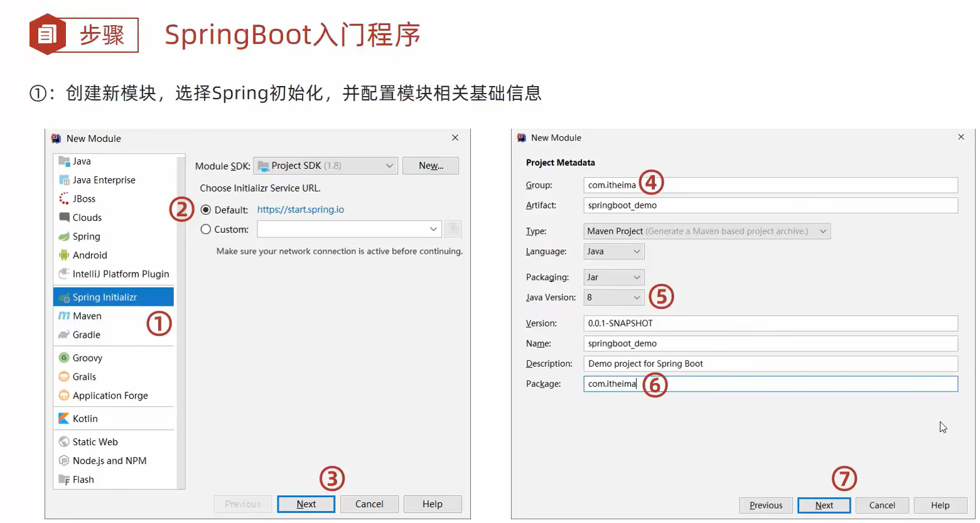Select the Groovy module icon
This screenshot has height=523, width=980.
64,358
